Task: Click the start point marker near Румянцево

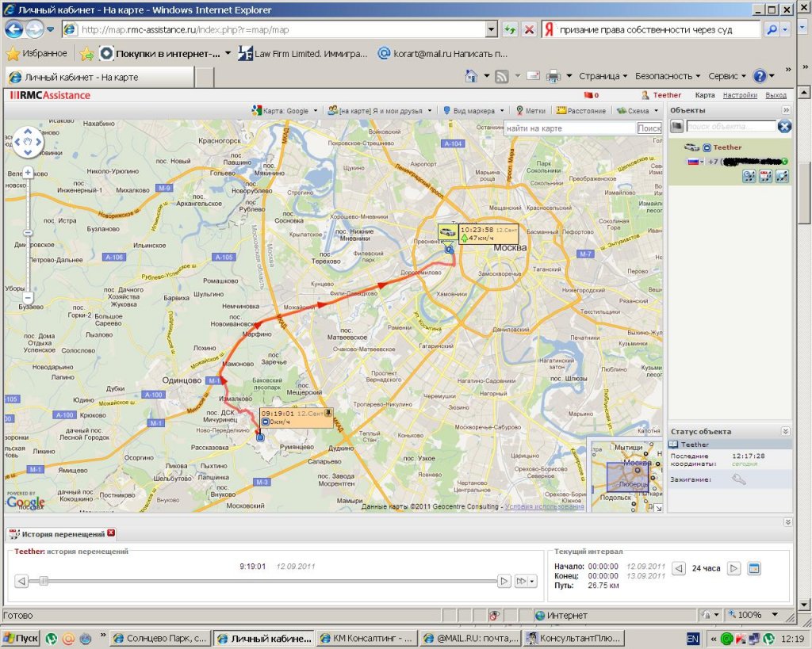Action: pos(260,437)
